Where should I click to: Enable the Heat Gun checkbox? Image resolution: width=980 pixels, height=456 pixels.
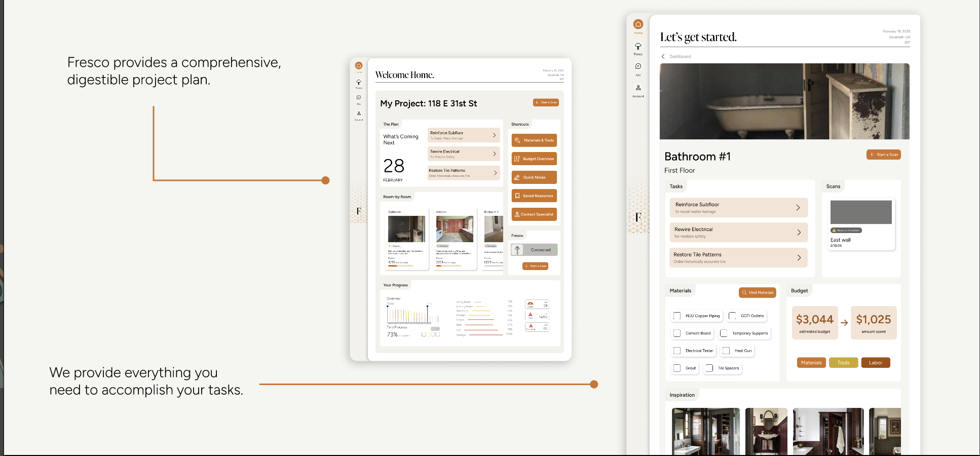tap(726, 351)
